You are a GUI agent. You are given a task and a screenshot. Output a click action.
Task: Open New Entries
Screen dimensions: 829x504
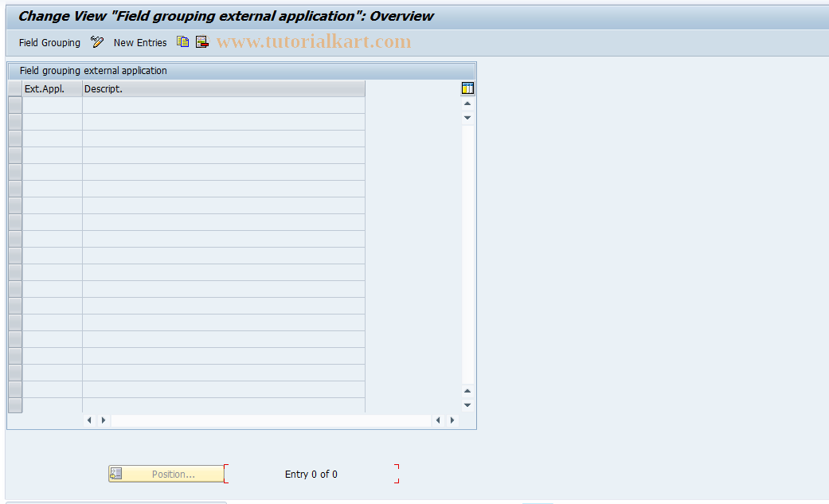[140, 43]
